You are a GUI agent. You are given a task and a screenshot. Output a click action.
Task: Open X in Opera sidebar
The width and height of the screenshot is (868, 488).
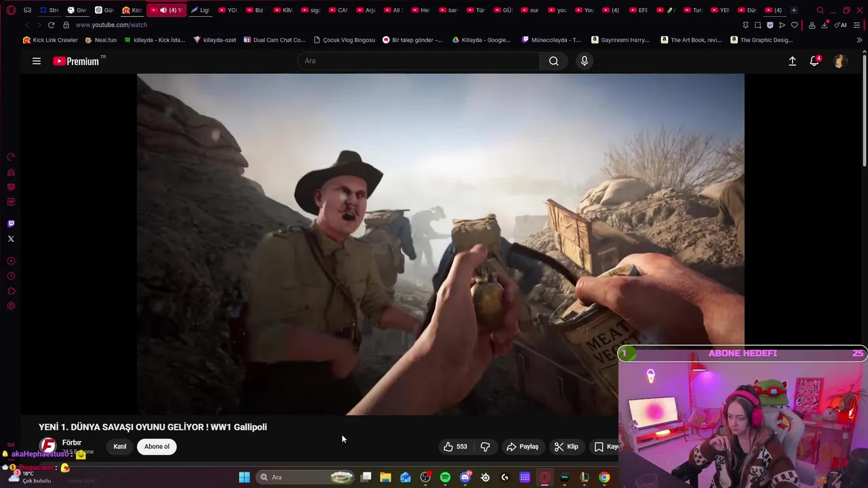click(x=11, y=239)
